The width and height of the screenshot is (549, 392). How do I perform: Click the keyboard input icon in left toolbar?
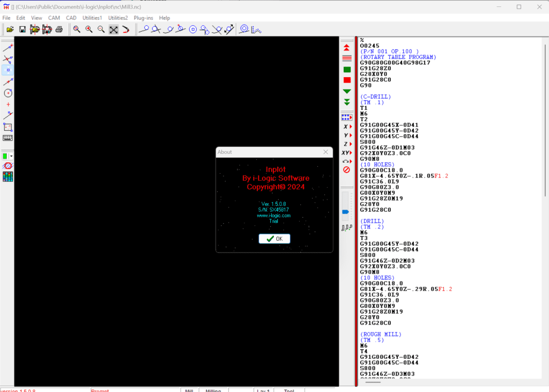coord(8,138)
